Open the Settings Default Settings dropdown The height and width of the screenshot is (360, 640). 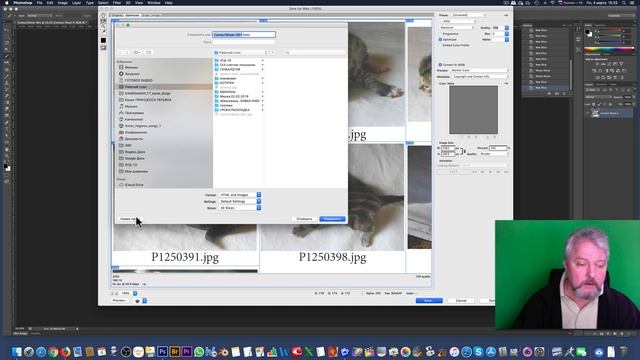[240, 202]
